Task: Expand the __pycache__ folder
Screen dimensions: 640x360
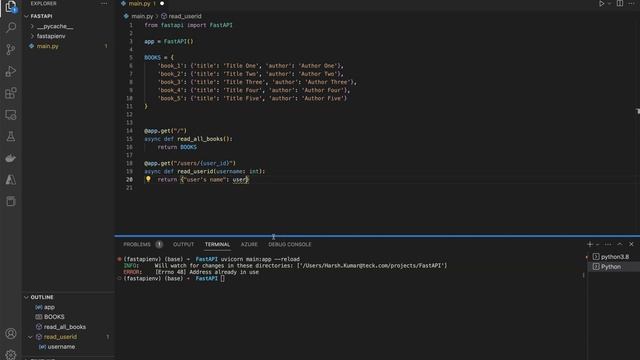Action: pos(55,26)
